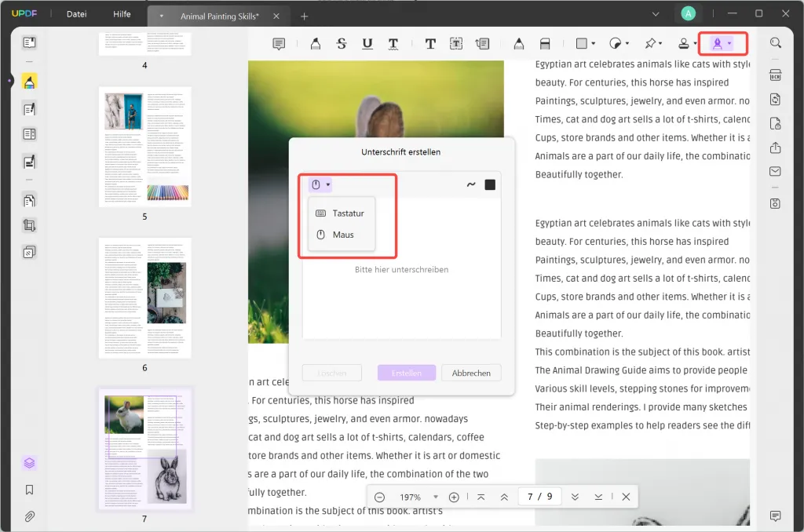This screenshot has height=532, width=804.
Task: Go to the previous page arrow
Action: click(x=504, y=497)
